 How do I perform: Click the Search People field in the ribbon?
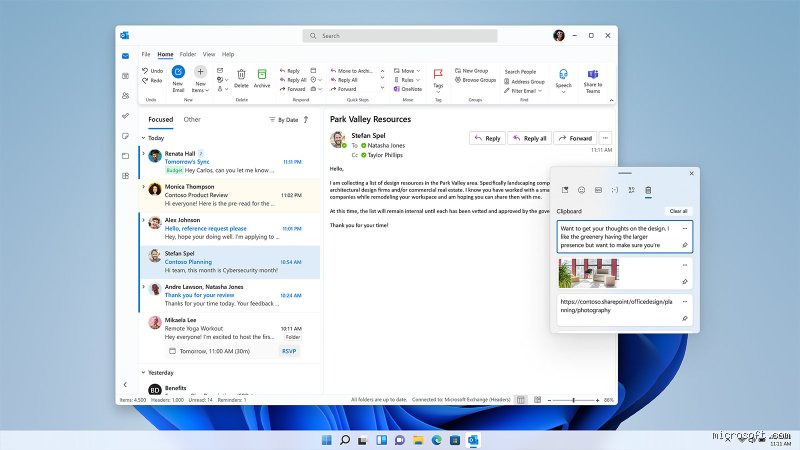click(x=520, y=72)
